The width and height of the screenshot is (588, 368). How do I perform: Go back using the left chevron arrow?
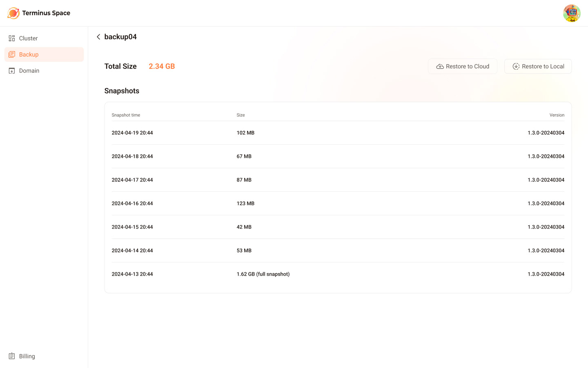[98, 37]
